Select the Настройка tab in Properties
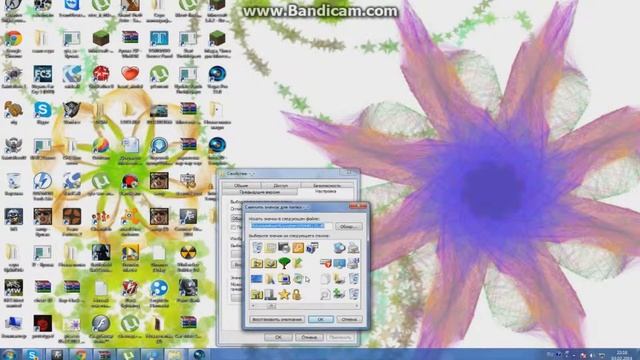This screenshot has height=360, width=640. tap(326, 191)
